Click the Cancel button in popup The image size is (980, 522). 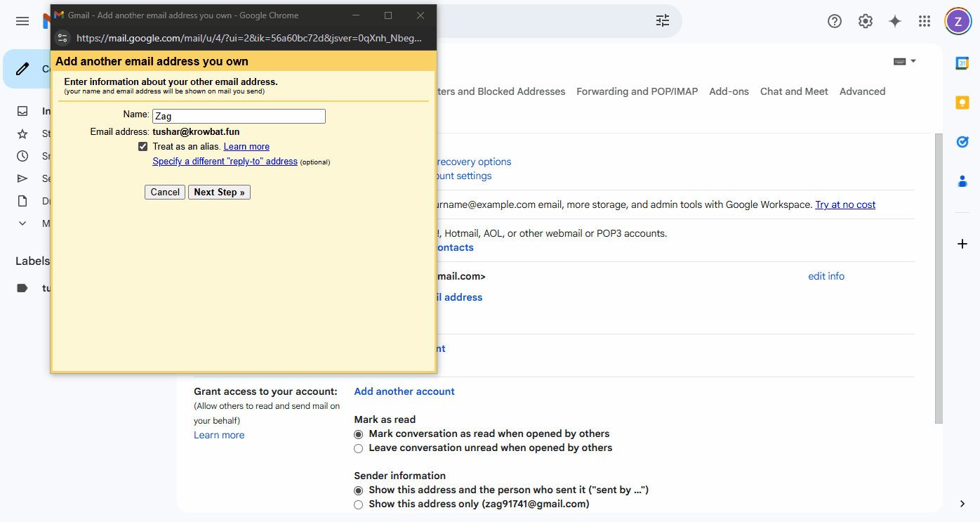(165, 192)
